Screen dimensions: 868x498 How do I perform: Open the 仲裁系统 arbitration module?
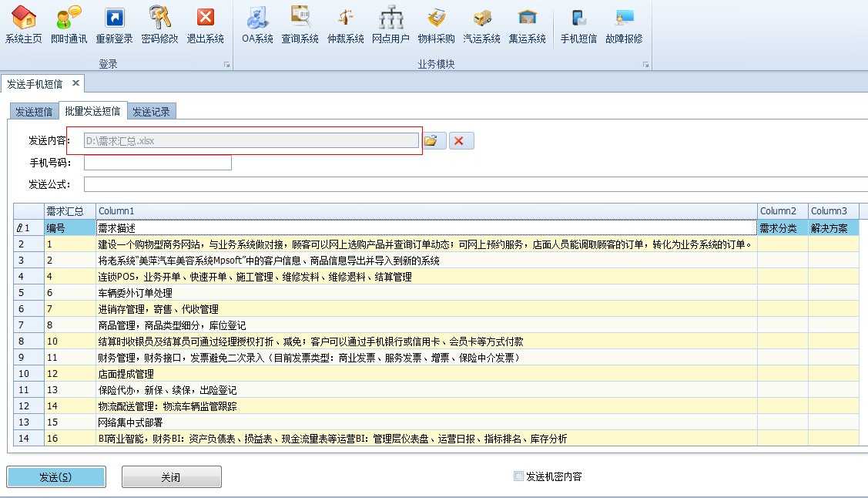(345, 25)
